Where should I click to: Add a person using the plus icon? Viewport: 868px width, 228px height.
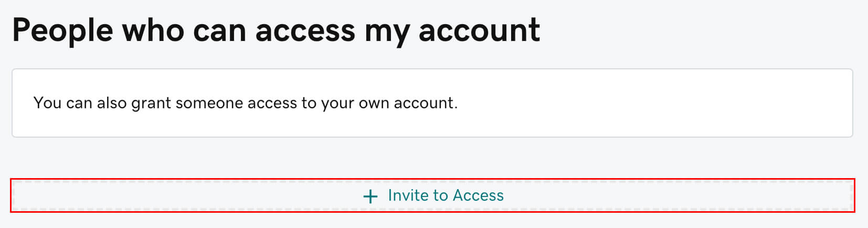tap(370, 196)
